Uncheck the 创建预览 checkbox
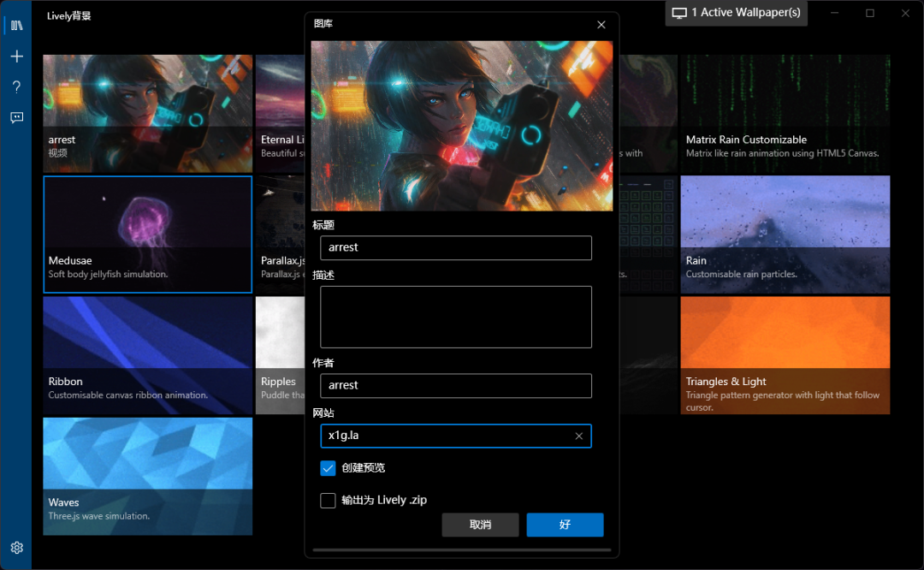 [x=328, y=468]
